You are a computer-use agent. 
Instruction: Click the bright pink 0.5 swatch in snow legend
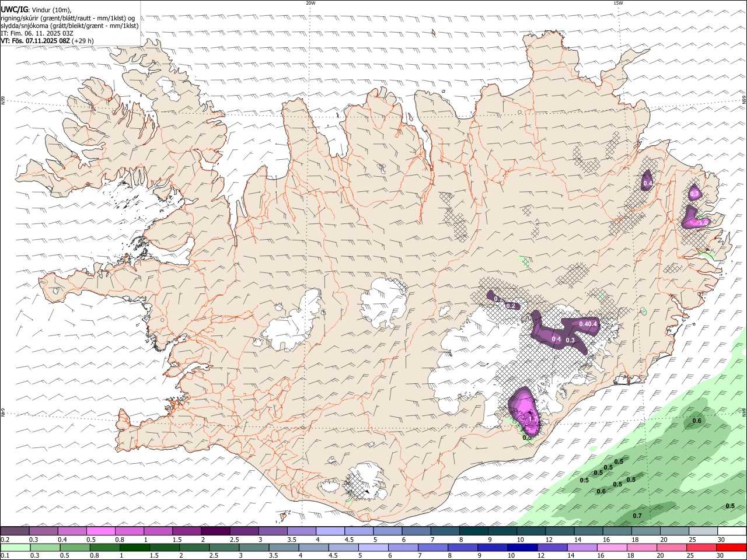click(x=101, y=531)
